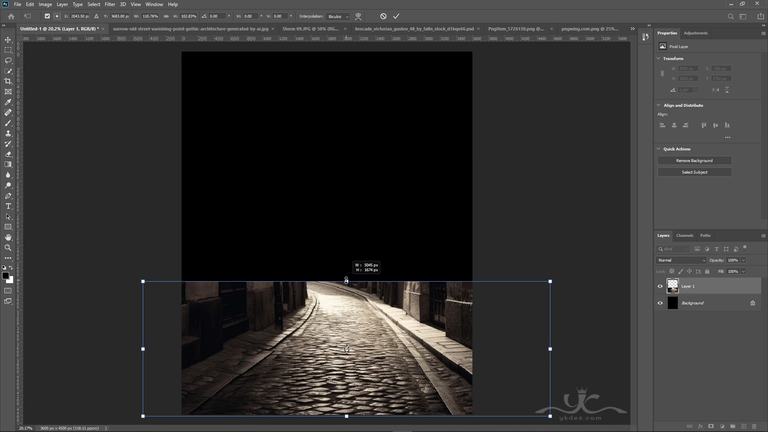Toggle relative positioning triangle between X and Y

(x=96, y=16)
